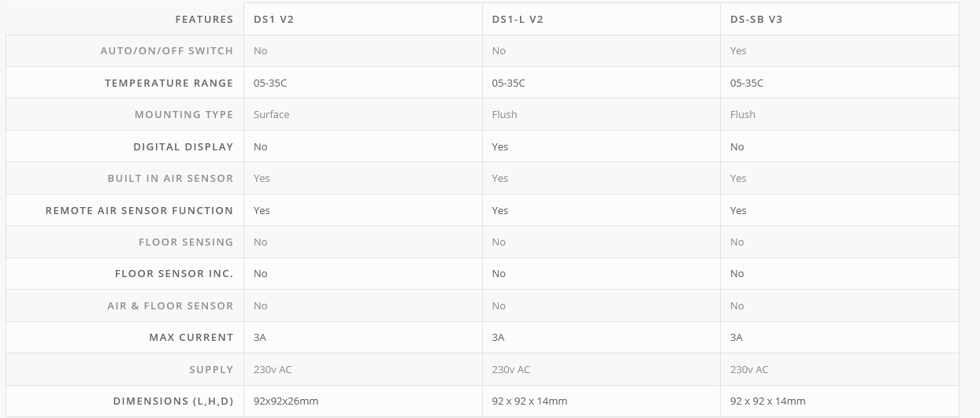Click the MAX CURRENT row label

click(x=191, y=338)
